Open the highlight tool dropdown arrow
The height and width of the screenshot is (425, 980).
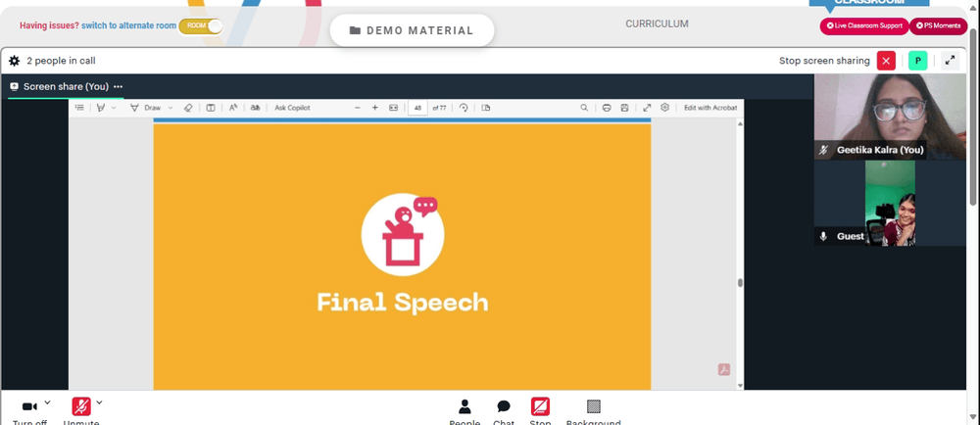pyautogui.click(x=114, y=108)
